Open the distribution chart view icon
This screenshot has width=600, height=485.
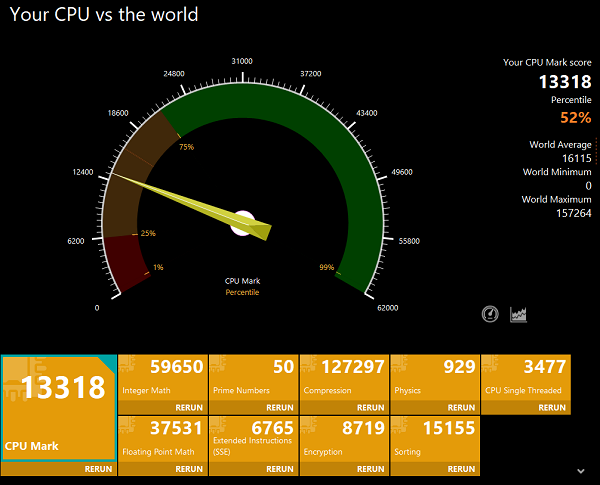(x=518, y=315)
